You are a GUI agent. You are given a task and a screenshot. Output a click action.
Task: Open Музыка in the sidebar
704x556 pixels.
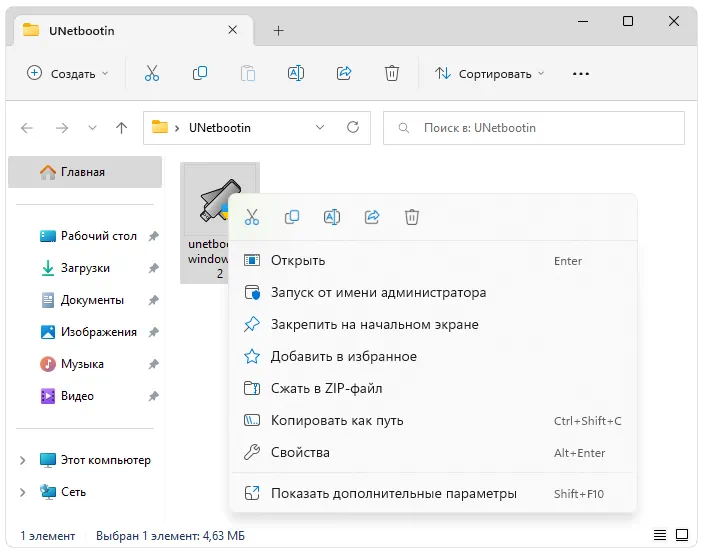click(x=72, y=364)
